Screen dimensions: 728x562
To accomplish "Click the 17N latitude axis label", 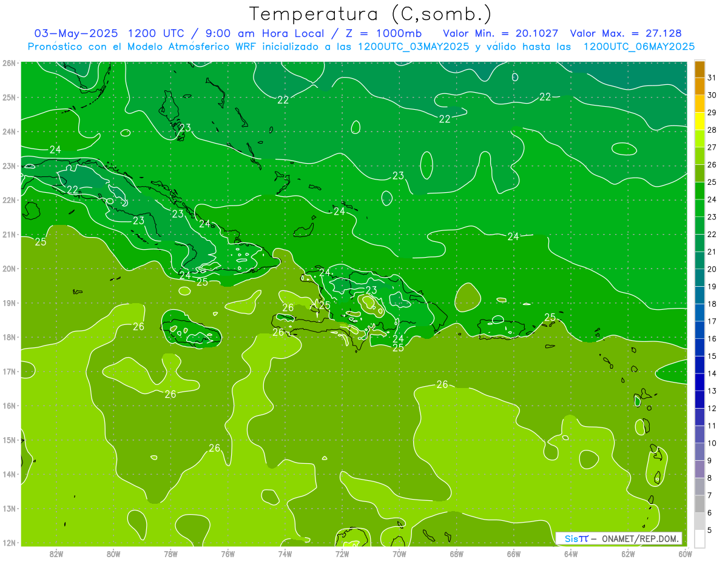I will pos(9,372).
